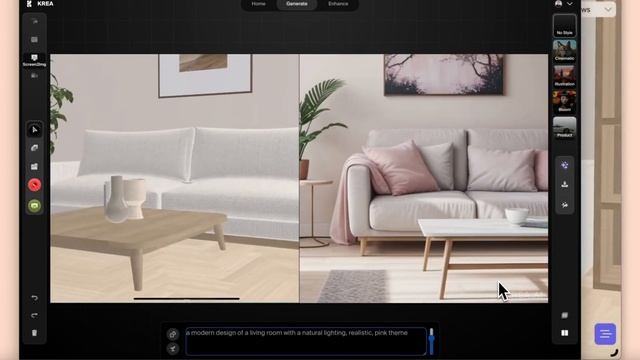This screenshot has height=360, width=640.
Task: Click the magic wand icon below download
Action: pos(564,204)
